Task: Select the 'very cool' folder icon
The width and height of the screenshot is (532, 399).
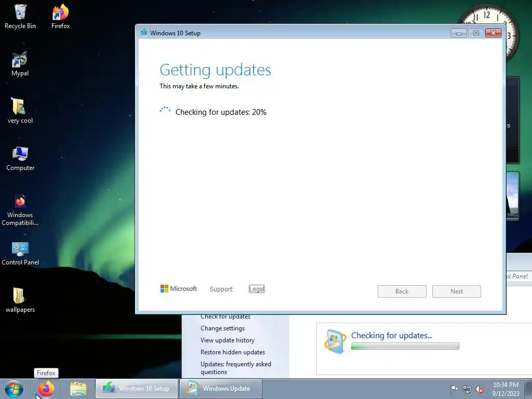Action: (x=20, y=111)
